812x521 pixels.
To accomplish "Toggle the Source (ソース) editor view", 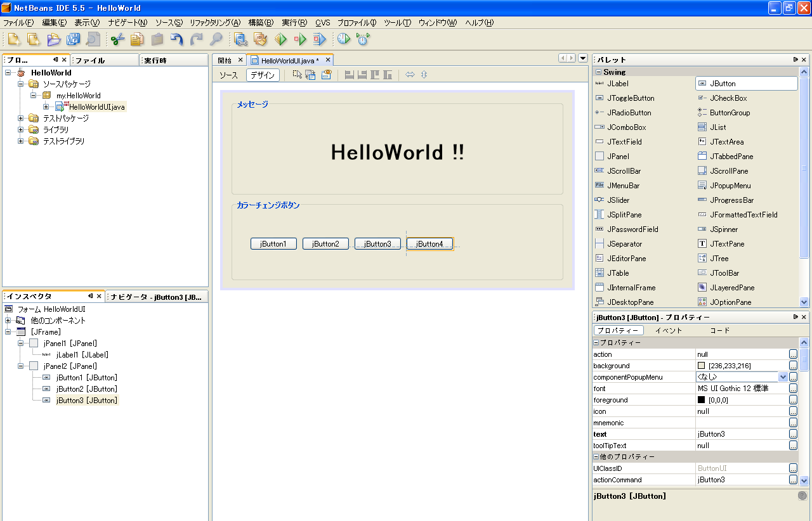I will click(228, 75).
